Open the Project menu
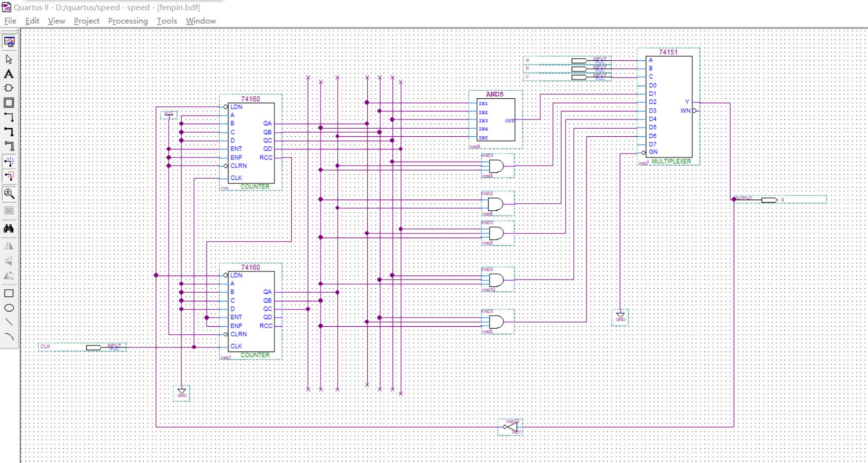This screenshot has height=463, width=868. 87,21
